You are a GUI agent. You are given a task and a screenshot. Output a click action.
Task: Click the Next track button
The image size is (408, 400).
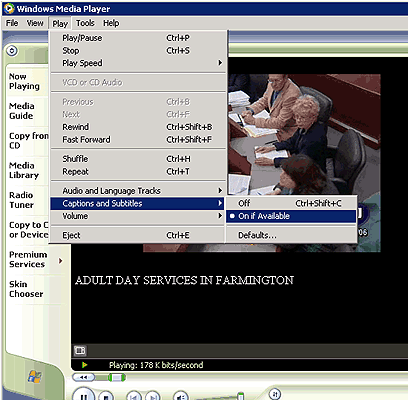coord(153,396)
